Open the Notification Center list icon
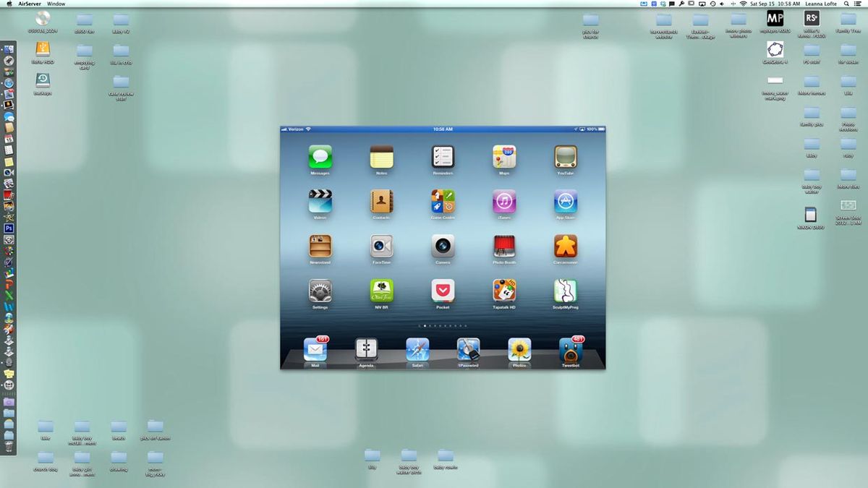The image size is (868, 488). 859,4
